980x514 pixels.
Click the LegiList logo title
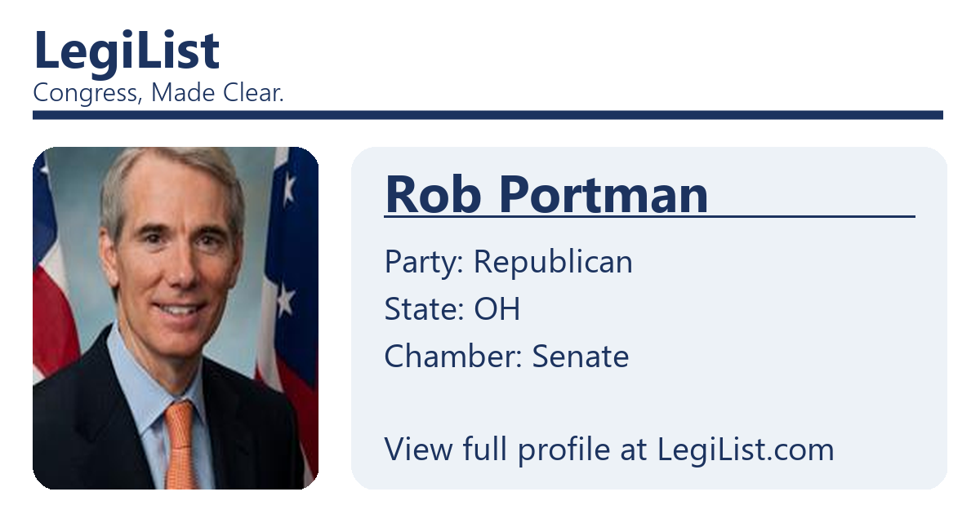[127, 51]
